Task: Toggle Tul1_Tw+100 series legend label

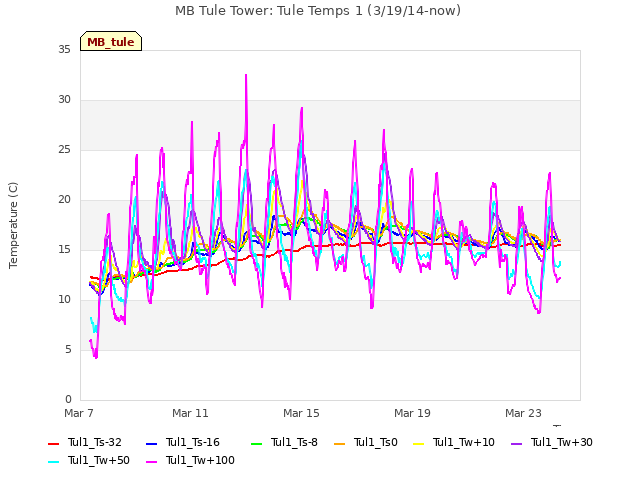Action: 200,460
